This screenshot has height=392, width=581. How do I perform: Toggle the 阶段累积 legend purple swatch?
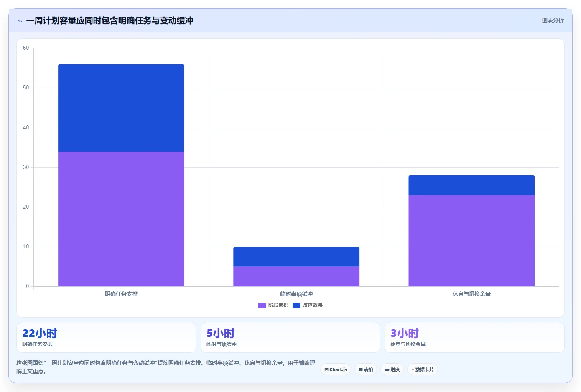coord(262,305)
